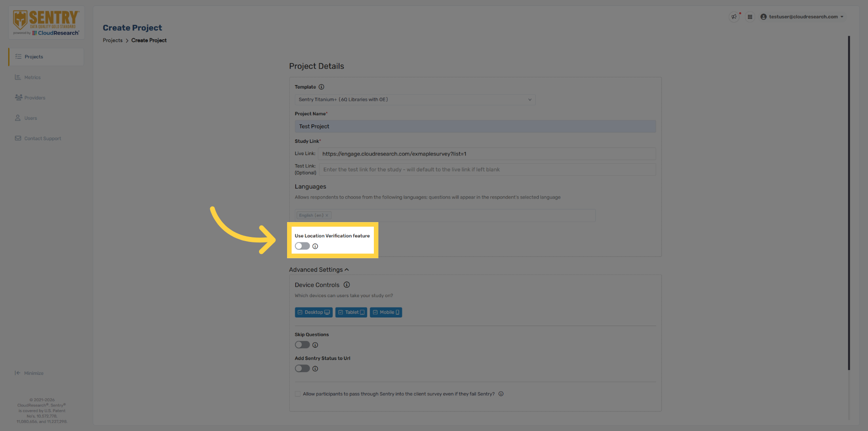868x431 pixels.
Task: Check the allow participants to pass through Sentry checkbox
Action: tap(297, 394)
